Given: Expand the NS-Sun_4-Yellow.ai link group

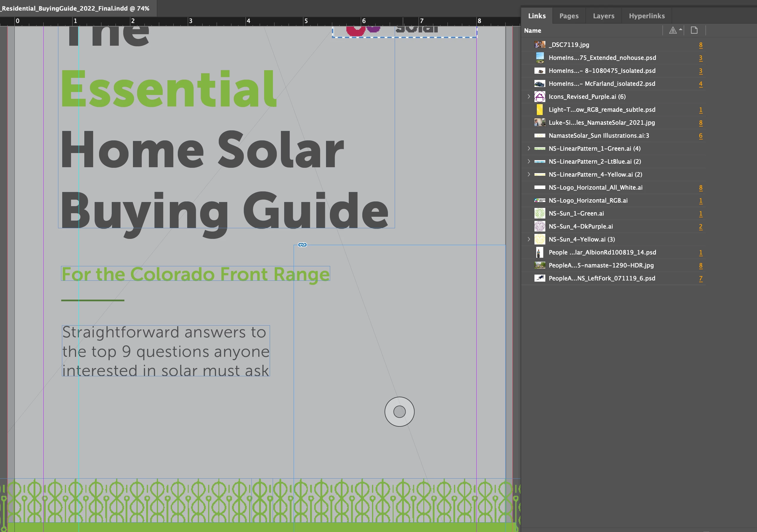Looking at the screenshot, I should click(x=529, y=239).
